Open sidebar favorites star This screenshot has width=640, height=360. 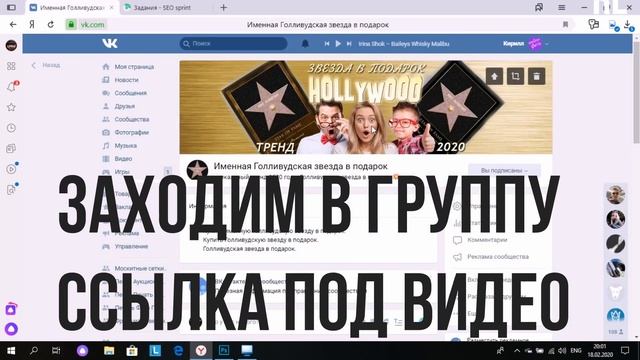(11, 107)
